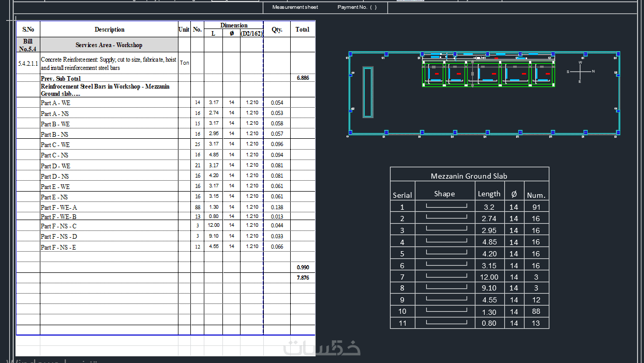This screenshot has width=644, height=363.
Task: Select the 'Part B - NS' row label
Action: point(55,134)
